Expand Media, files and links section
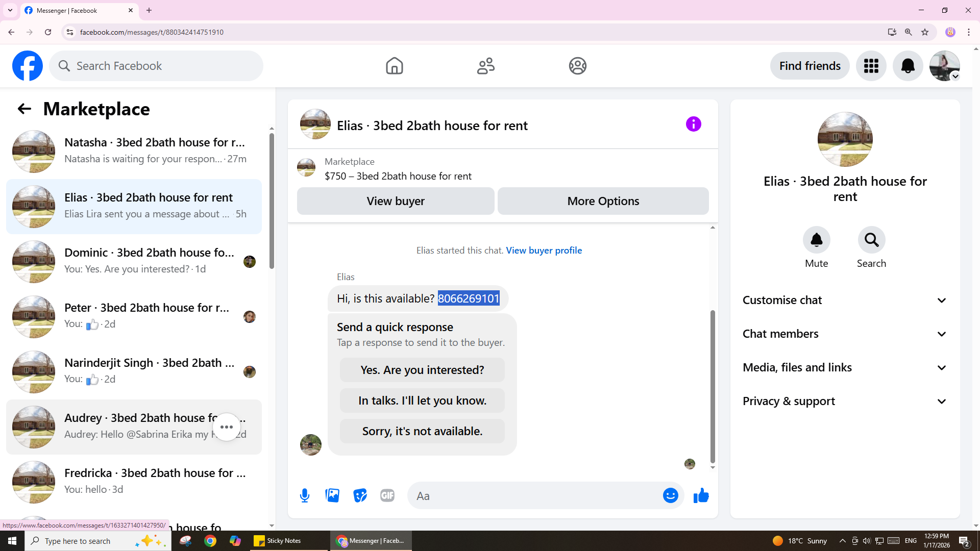This screenshot has width=980, height=551. point(845,367)
